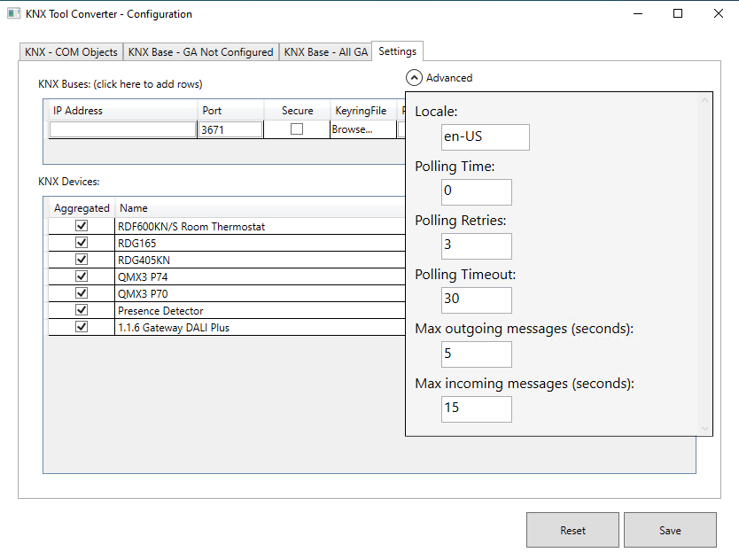739x560 pixels.
Task: Focus the Locale text box
Action: pyautogui.click(x=485, y=137)
